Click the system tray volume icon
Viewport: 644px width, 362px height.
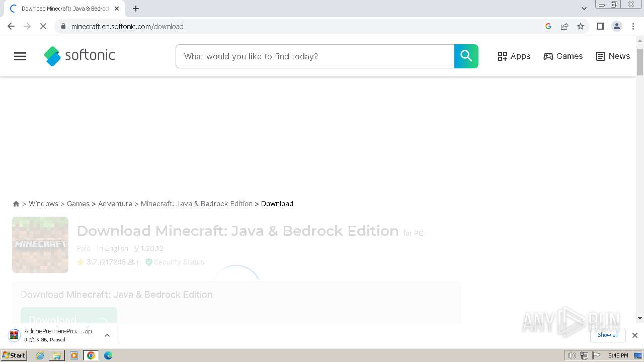(572, 355)
